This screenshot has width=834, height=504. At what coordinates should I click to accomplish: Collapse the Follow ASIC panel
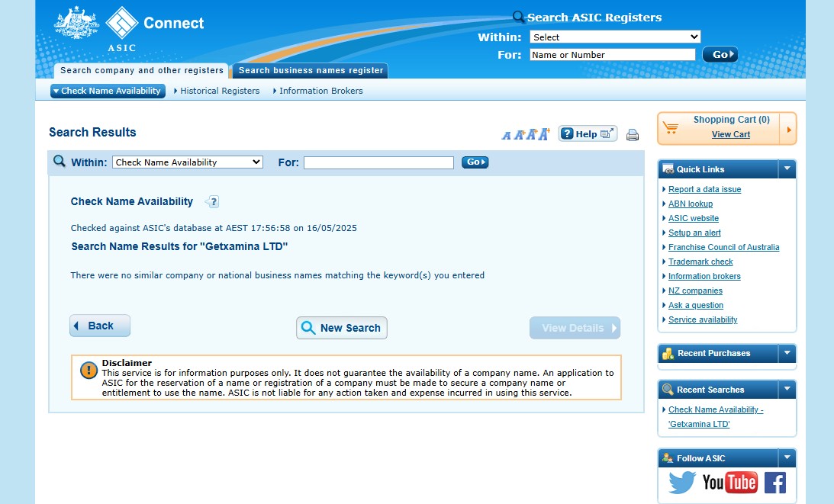pos(787,457)
